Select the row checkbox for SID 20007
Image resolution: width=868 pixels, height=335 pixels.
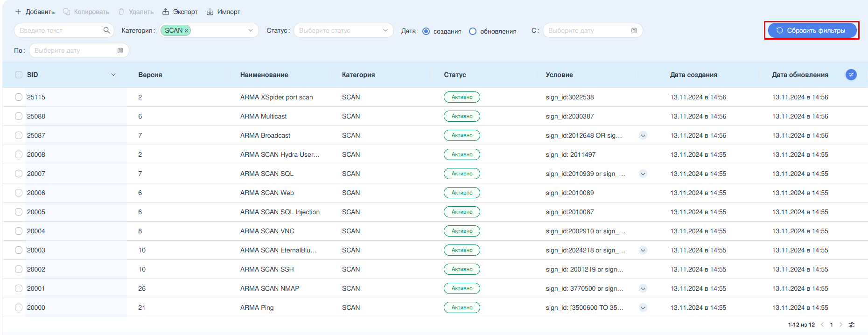tap(19, 174)
